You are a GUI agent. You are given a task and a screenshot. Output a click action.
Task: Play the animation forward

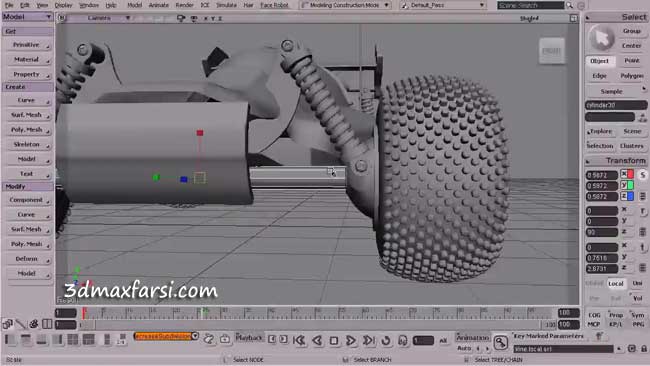[351, 340]
